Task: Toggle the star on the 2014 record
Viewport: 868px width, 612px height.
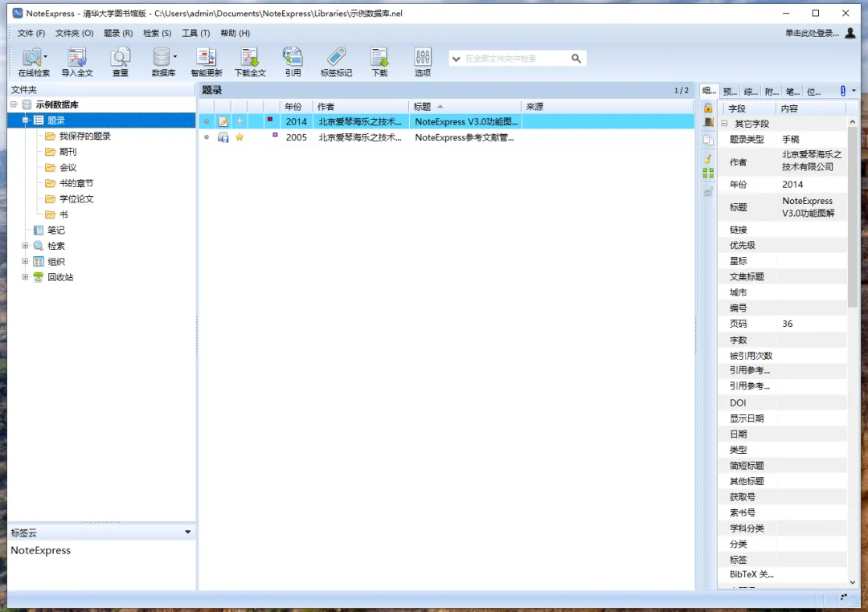Action: [x=240, y=121]
